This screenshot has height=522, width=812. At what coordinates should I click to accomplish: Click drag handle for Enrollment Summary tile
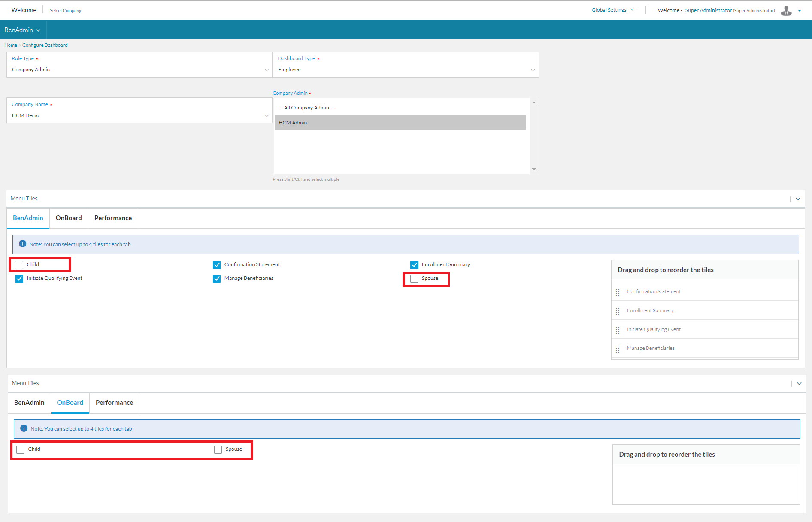pos(617,311)
